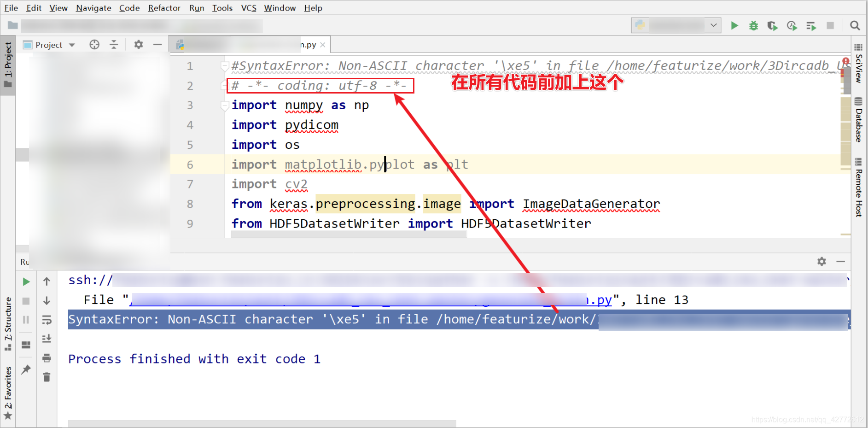The height and width of the screenshot is (428, 868).
Task: Select the open .py editor tab
Action: [x=249, y=45]
